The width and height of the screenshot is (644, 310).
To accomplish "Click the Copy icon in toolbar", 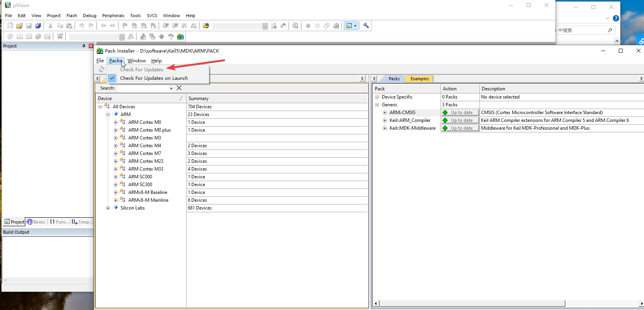I will (60, 26).
